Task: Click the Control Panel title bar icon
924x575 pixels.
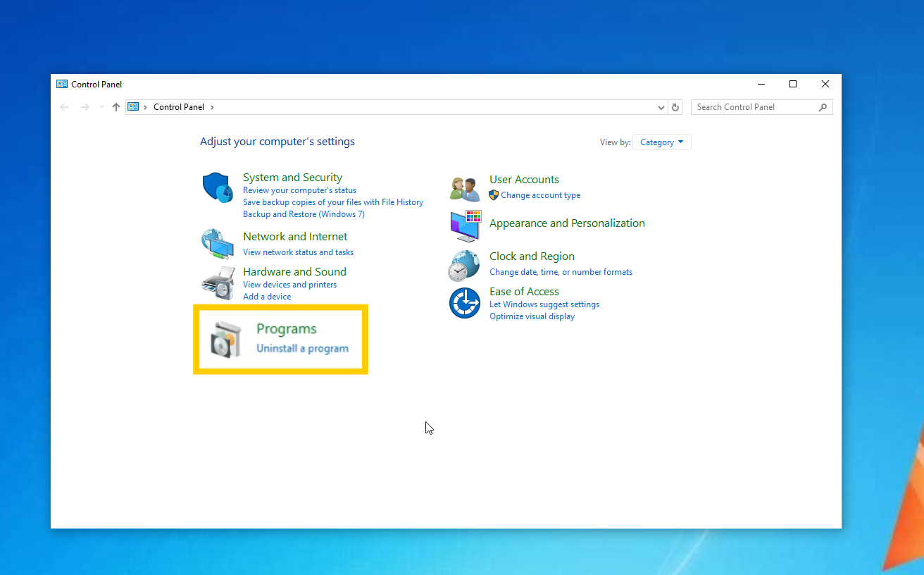Action: (x=62, y=84)
